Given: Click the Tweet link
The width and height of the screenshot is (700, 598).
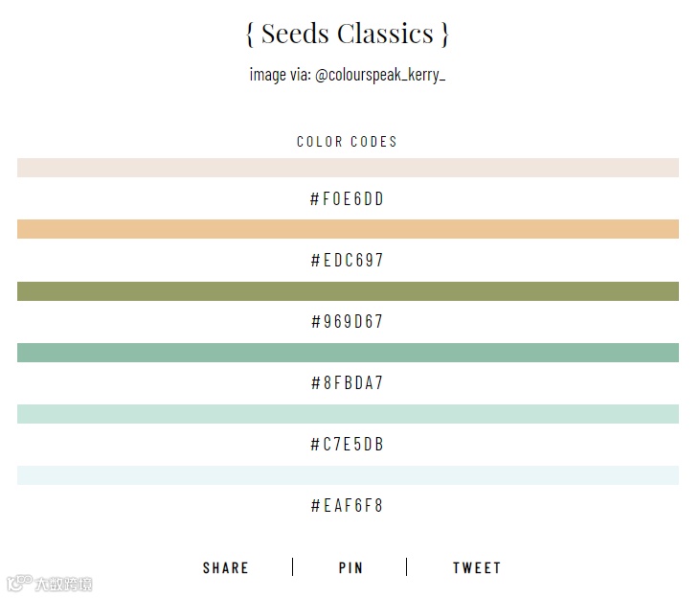Looking at the screenshot, I should [x=477, y=568].
